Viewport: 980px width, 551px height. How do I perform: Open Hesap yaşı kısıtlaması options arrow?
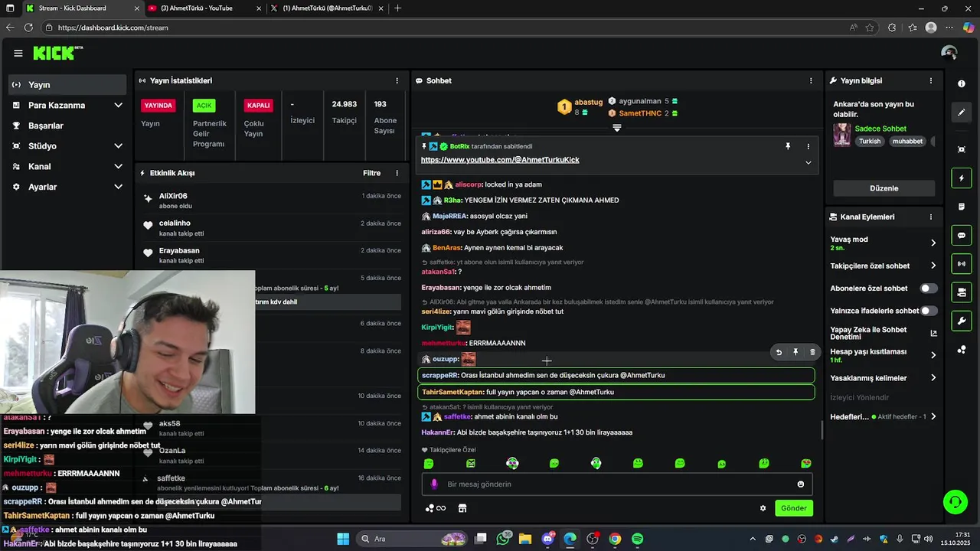coord(933,355)
